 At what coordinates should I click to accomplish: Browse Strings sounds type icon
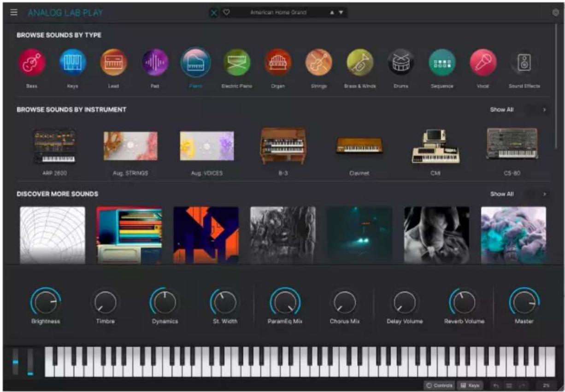click(x=319, y=62)
